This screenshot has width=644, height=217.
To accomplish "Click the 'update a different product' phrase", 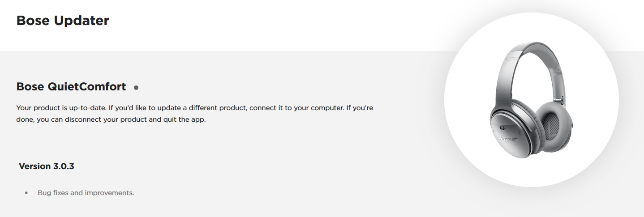I will (x=202, y=108).
